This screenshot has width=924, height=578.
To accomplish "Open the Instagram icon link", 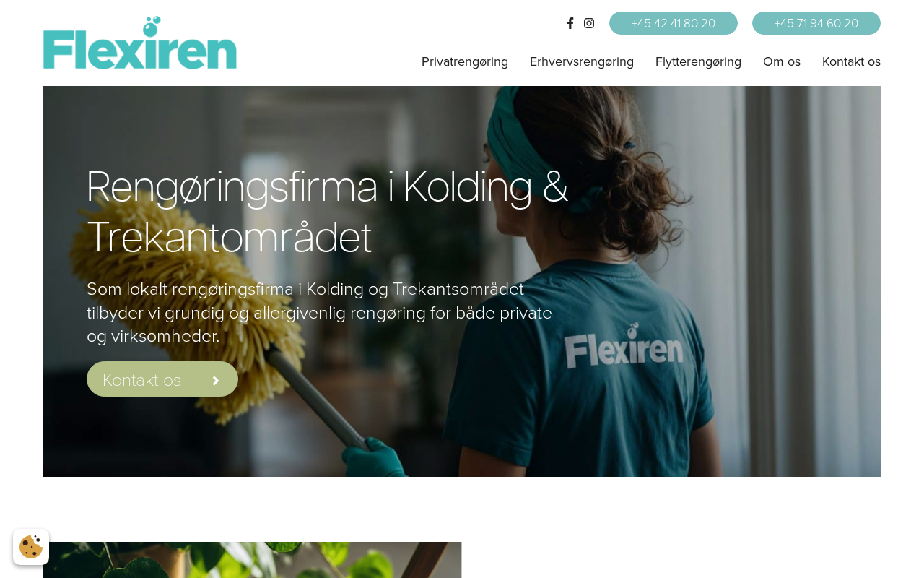I will [x=589, y=23].
